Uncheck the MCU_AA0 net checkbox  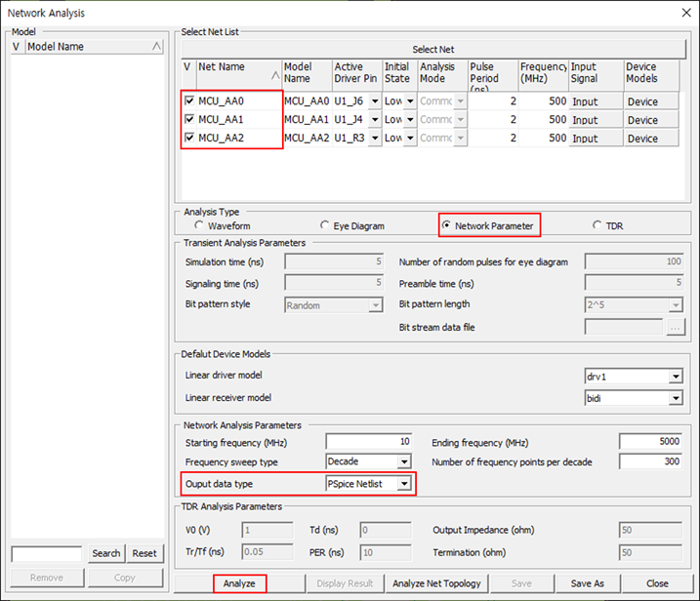(x=189, y=101)
